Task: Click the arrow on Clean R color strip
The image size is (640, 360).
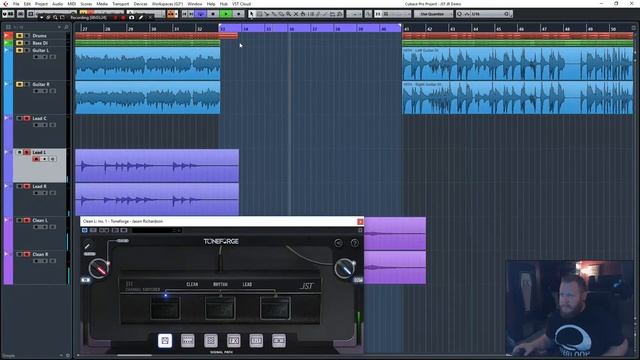Action: click(7, 254)
